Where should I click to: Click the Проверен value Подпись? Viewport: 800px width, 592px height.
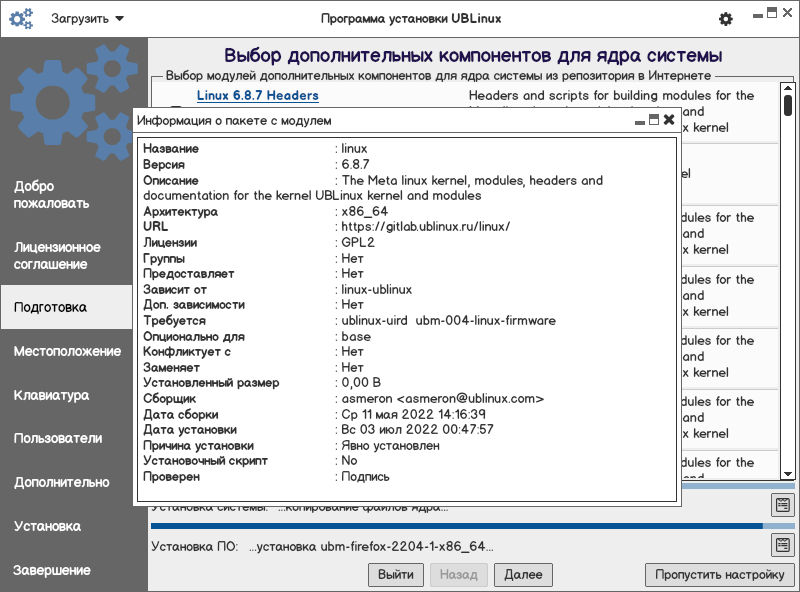point(365,477)
